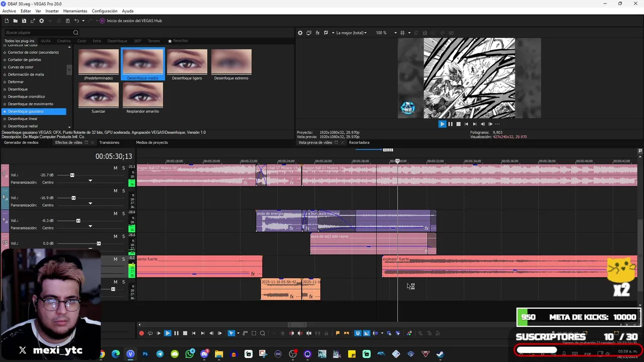
Task: Click the insert region icon
Action: [346, 333]
